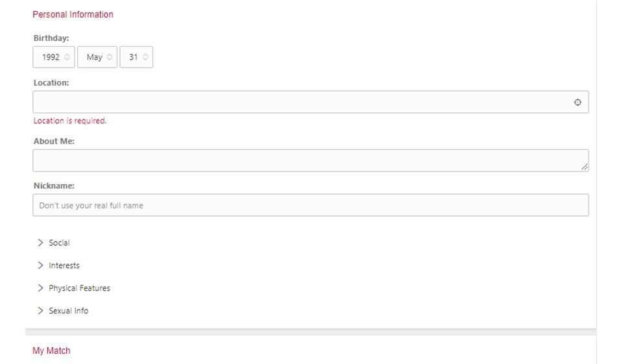Click the chevron arrow beside Interests
Screen dimensions: 623x364
pyautogui.click(x=41, y=265)
